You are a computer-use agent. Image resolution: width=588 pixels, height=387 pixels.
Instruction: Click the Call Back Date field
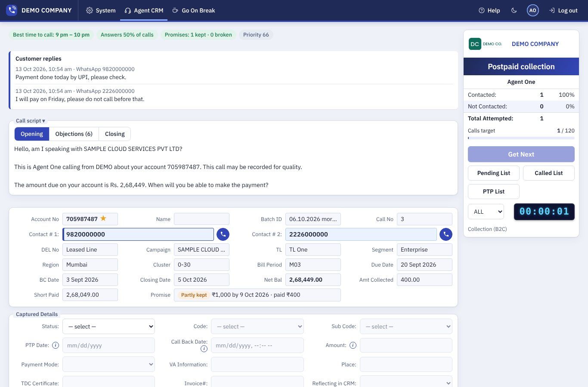257,345
